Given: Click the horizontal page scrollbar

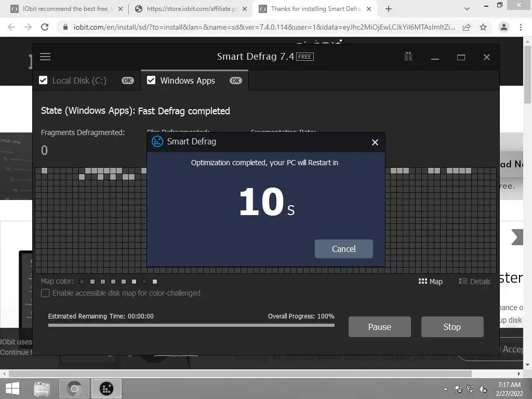Looking at the screenshot, I should 240,374.
